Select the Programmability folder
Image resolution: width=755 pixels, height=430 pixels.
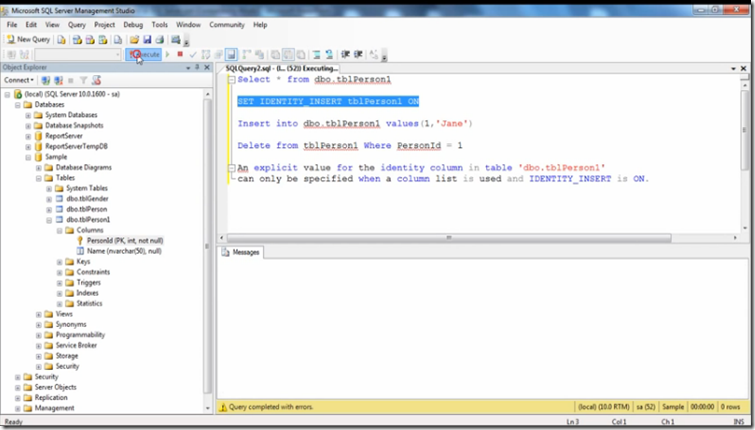tap(80, 335)
